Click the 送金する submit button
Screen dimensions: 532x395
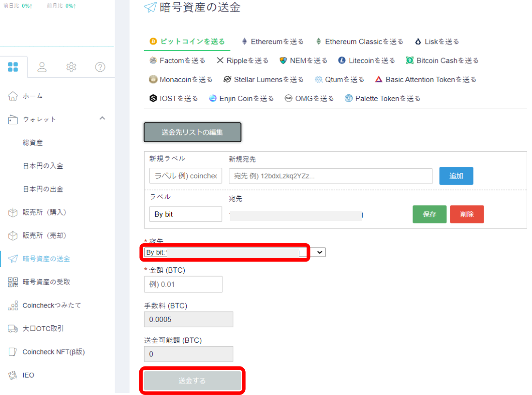(x=192, y=380)
